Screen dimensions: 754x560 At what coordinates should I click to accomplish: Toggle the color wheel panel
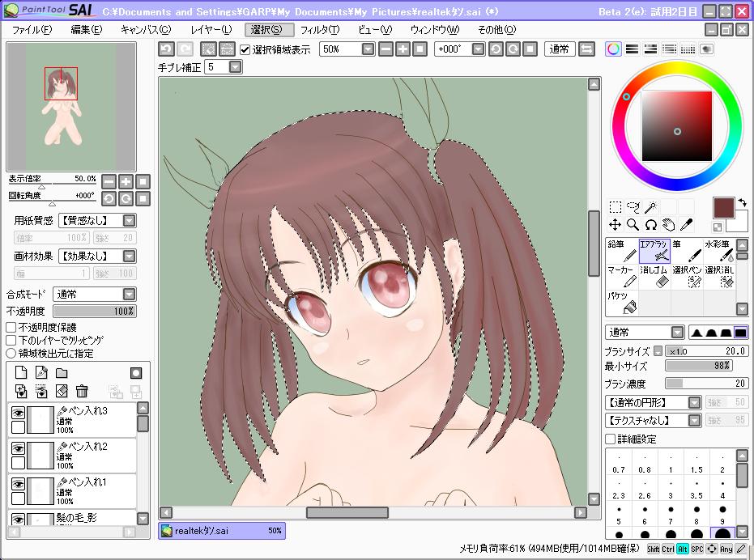613,49
